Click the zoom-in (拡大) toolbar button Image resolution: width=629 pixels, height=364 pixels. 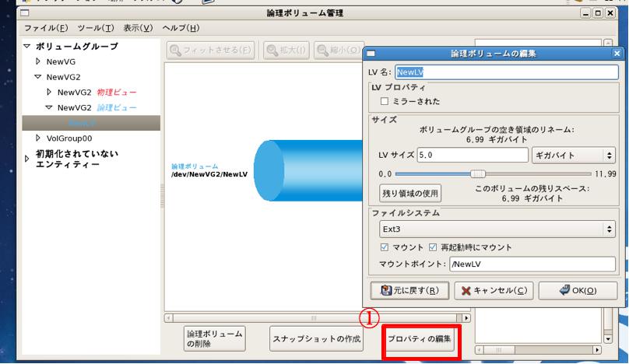(x=286, y=51)
